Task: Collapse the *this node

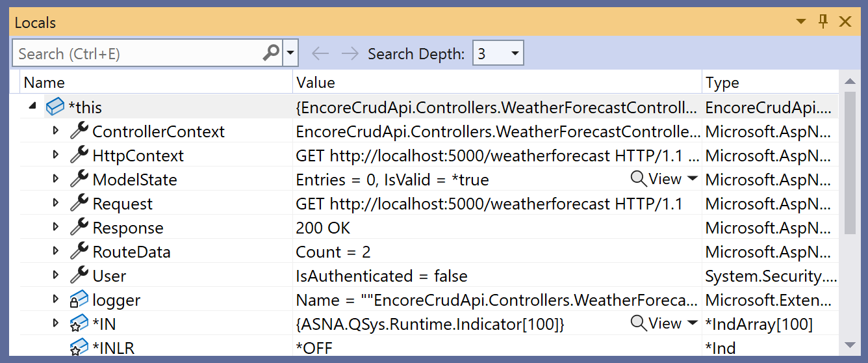Action: [32, 107]
